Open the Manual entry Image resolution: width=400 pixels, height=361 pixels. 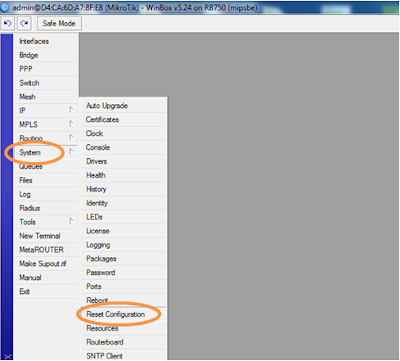tap(46, 278)
